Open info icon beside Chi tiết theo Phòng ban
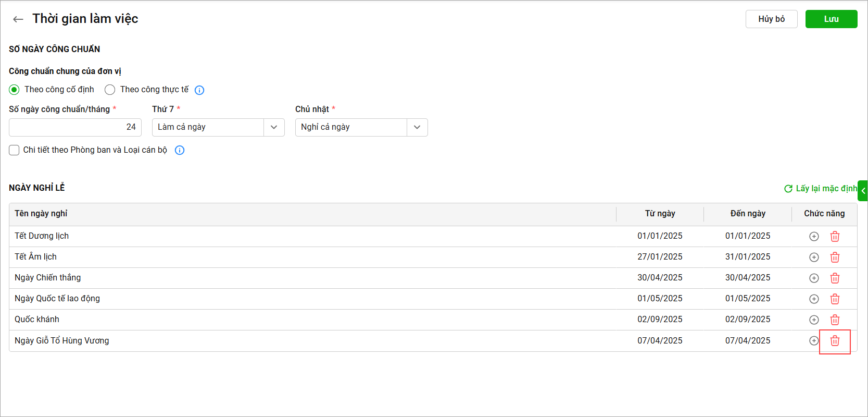868x417 pixels. (x=180, y=150)
